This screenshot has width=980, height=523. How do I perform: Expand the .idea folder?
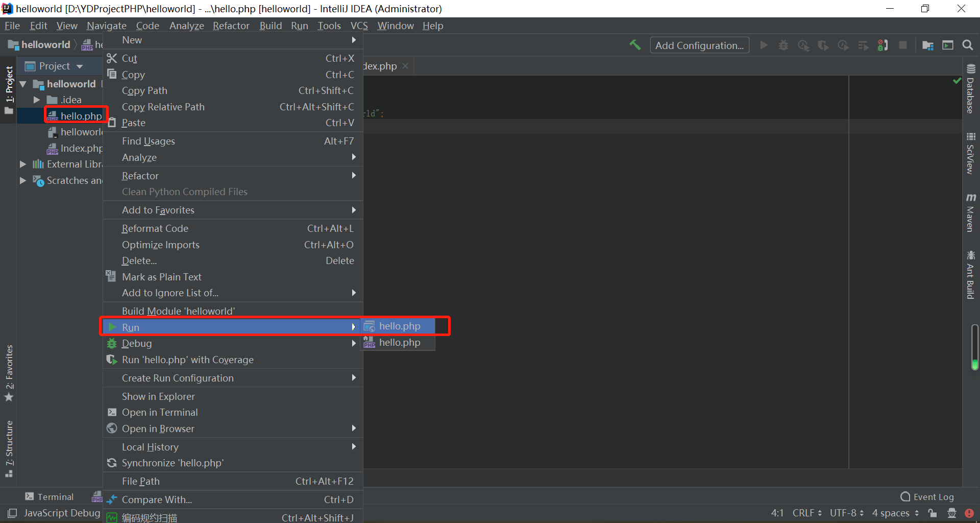pos(37,100)
